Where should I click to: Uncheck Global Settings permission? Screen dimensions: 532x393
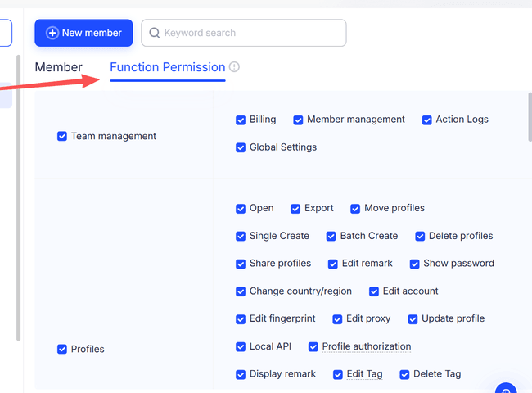pyautogui.click(x=241, y=147)
